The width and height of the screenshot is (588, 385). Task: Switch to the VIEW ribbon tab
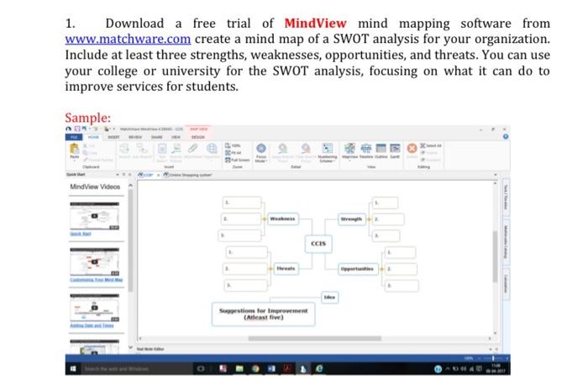(176, 137)
